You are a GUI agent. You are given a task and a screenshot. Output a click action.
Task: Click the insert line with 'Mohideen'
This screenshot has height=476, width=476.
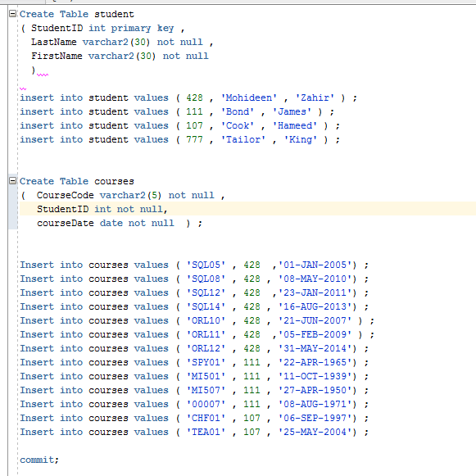click(x=188, y=97)
